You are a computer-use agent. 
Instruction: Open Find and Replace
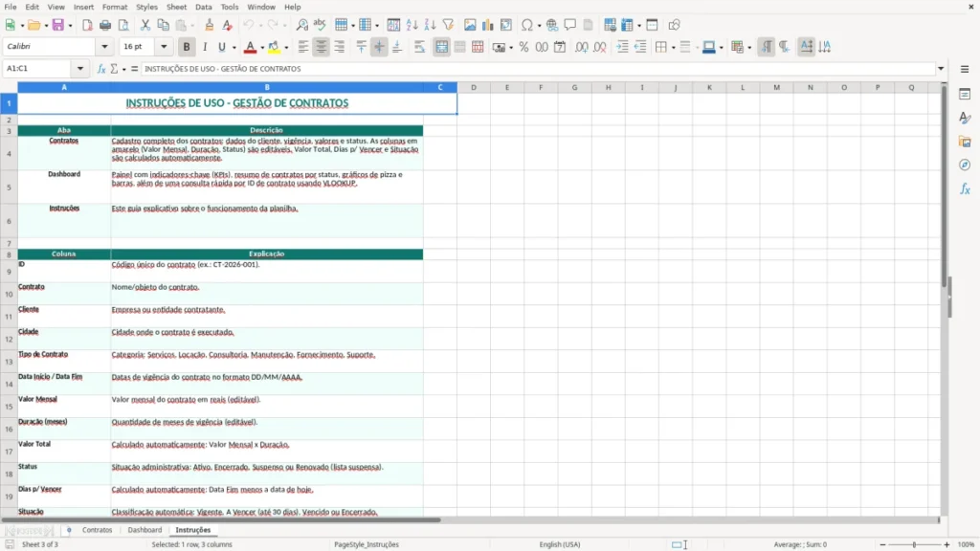(x=301, y=25)
